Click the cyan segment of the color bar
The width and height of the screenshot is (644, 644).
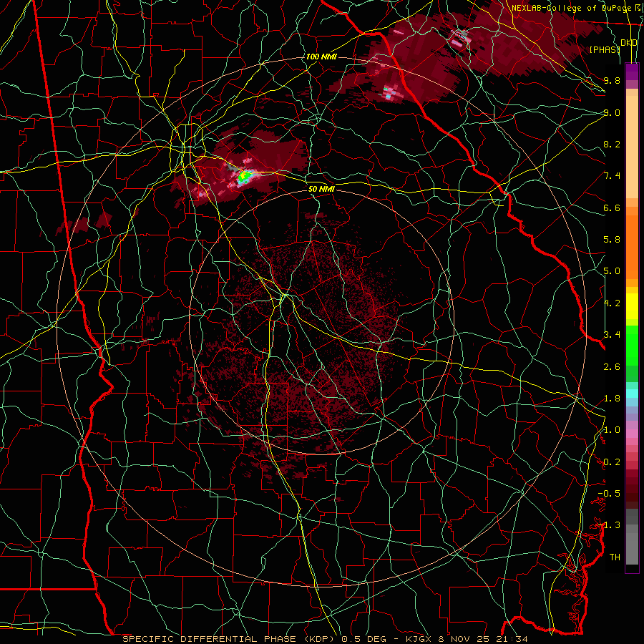(x=632, y=394)
